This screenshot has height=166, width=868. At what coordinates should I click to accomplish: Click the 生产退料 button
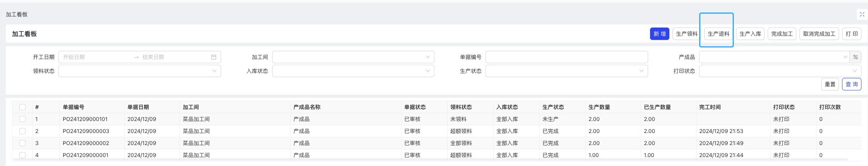pyautogui.click(x=719, y=34)
